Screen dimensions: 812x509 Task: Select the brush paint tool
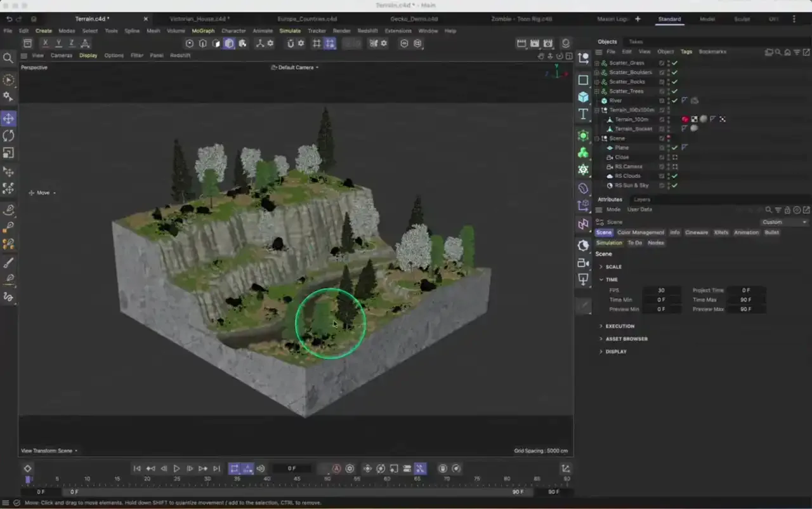8,262
